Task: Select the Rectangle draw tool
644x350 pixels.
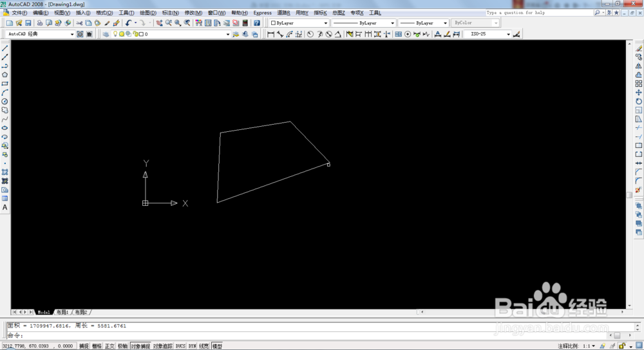Action: point(5,84)
